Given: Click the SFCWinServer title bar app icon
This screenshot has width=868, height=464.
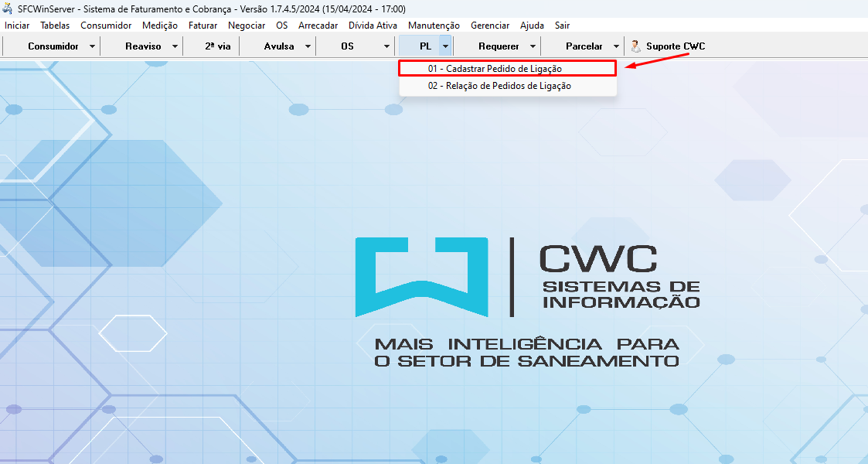Looking at the screenshot, I should 7,8.
